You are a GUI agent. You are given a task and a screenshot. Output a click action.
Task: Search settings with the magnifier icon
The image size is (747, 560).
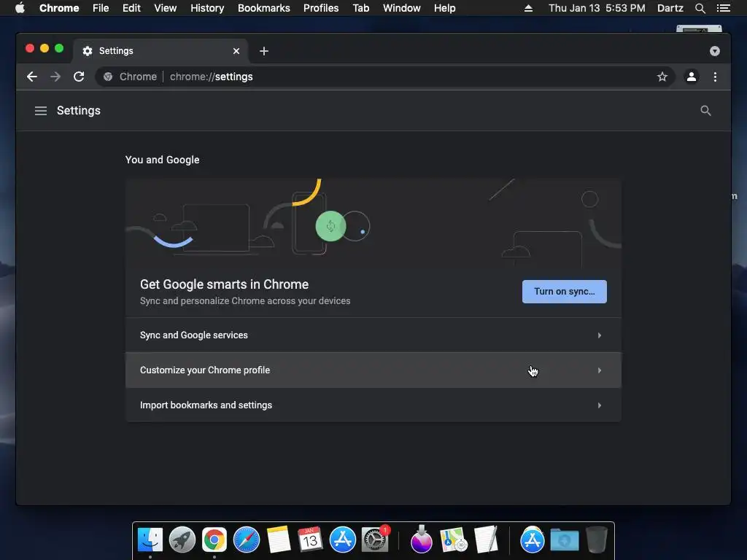coord(705,111)
